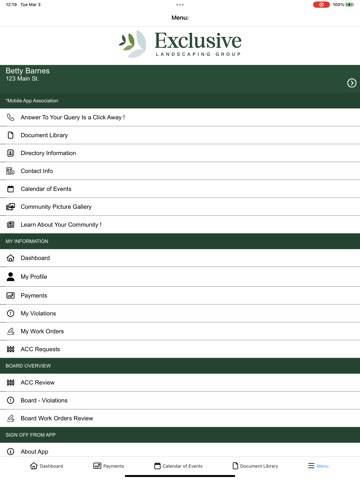
Task: Tap the SIGN OFF FROM APP section header
Action: point(180,435)
